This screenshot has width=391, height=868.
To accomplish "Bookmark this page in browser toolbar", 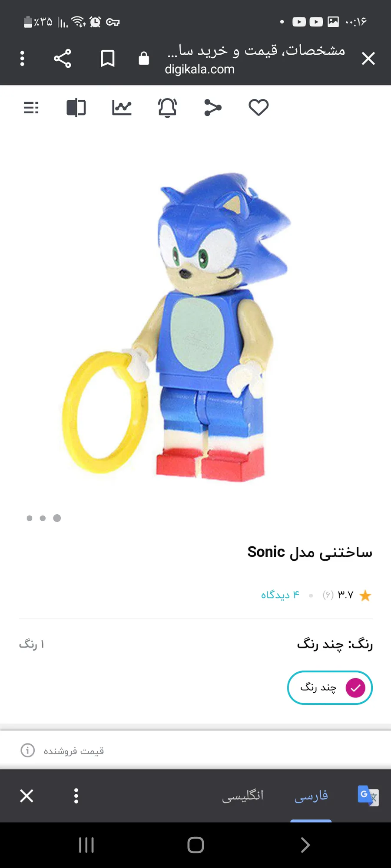I will tap(108, 58).
